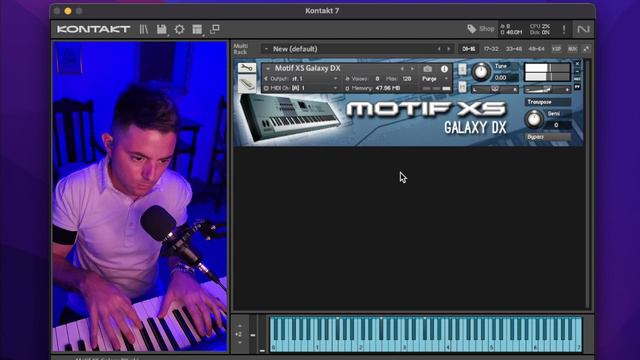The image size is (640, 360).
Task: Open the Output channel dropdown
Action: (x=335, y=79)
